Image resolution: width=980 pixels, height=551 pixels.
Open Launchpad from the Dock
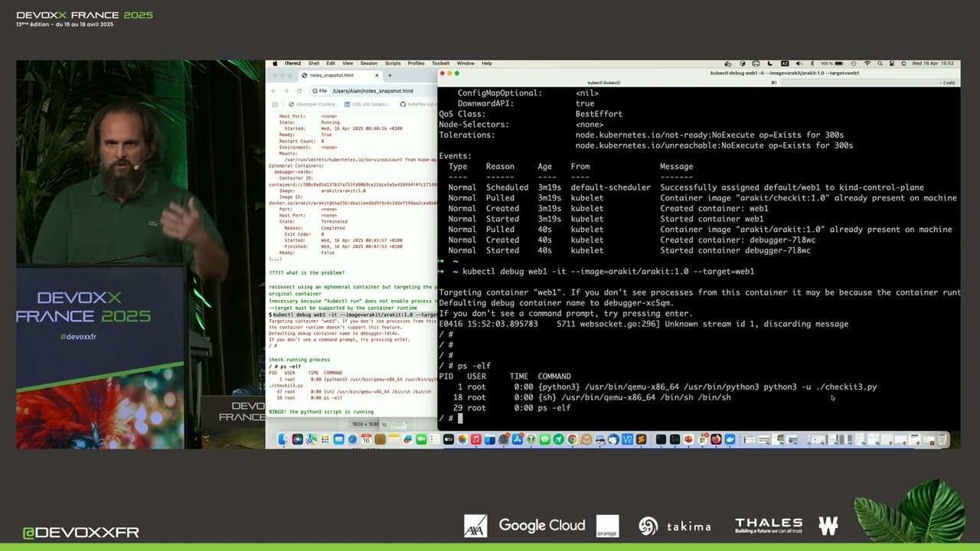pos(325,439)
